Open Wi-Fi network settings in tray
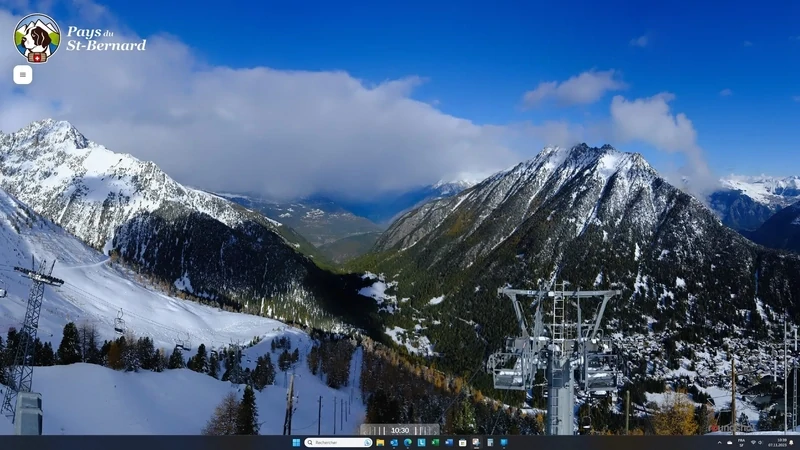Image resolution: width=800 pixels, height=450 pixels. point(753,442)
